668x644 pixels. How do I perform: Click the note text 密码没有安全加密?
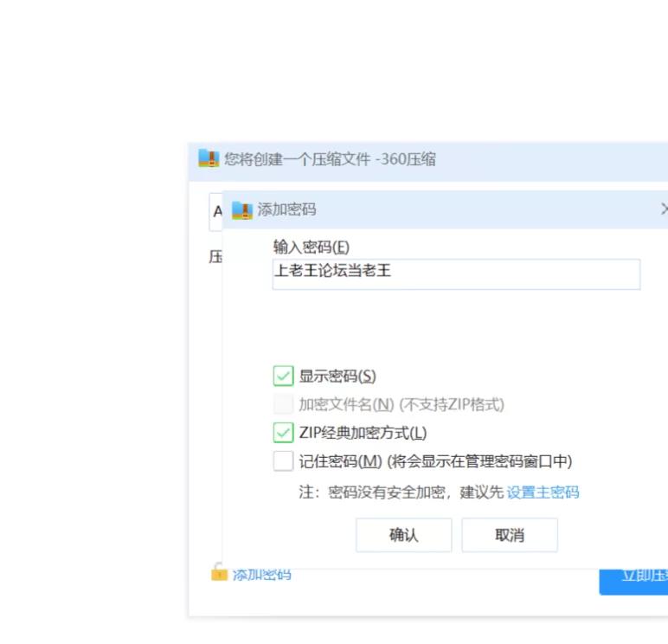387,493
